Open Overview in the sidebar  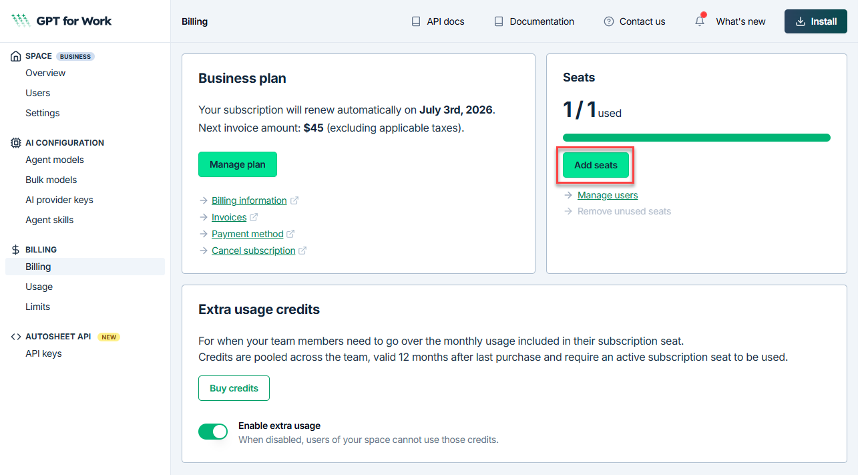click(x=45, y=73)
